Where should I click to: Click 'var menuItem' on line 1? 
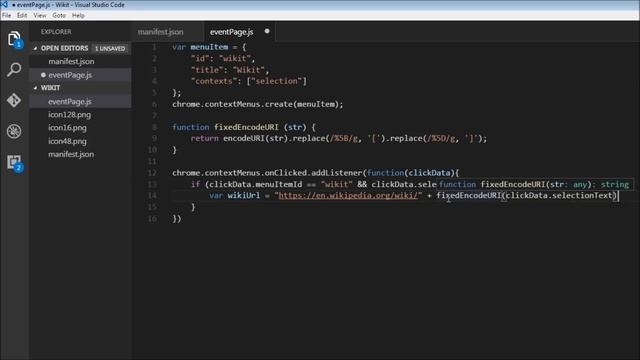(x=200, y=47)
